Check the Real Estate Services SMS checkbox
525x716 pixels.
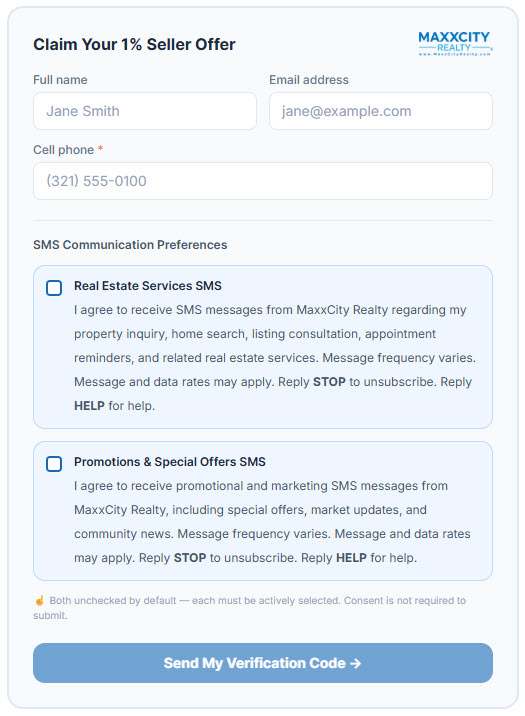[x=54, y=288]
